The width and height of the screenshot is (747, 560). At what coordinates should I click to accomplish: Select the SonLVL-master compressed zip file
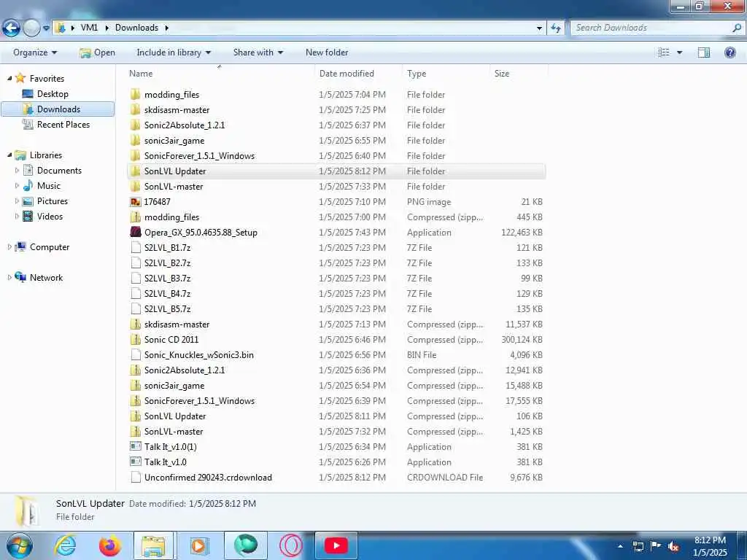(x=336, y=432)
